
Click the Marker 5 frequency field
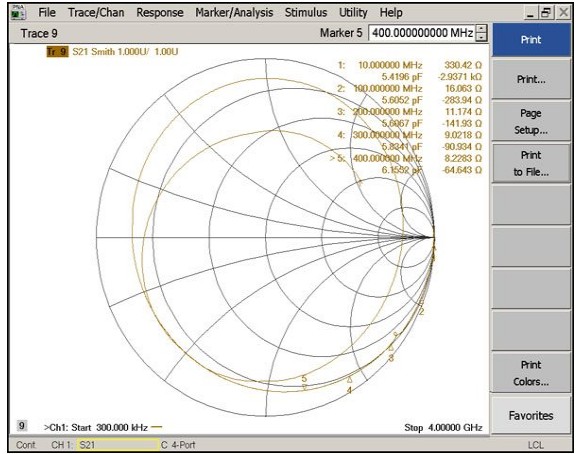click(422, 33)
